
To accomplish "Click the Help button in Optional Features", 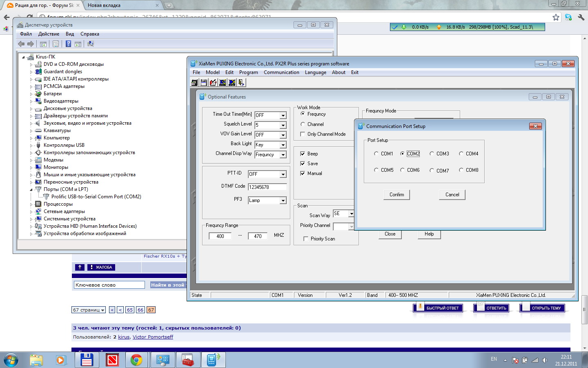I will tap(429, 234).
